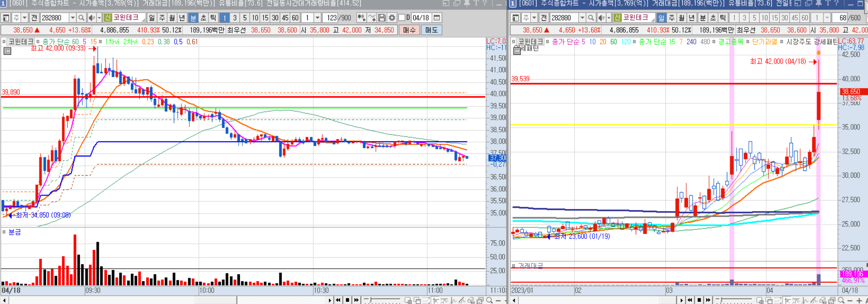The width and height of the screenshot is (868, 304).
Task: Click the T font icon in right title bar
Action: tap(827, 3)
